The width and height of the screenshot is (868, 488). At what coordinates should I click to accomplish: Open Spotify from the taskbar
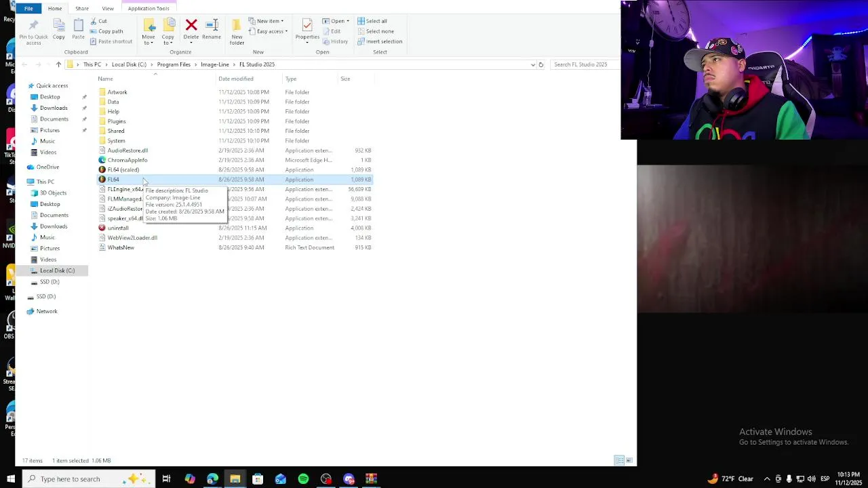303,479
